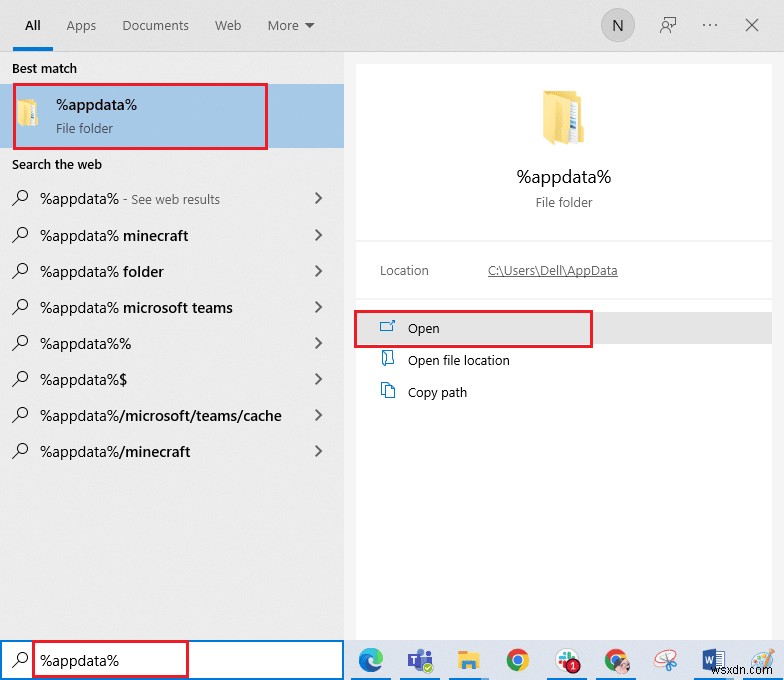Click search icon beside '%appdata% folder'
The width and height of the screenshot is (784, 680).
20,270
